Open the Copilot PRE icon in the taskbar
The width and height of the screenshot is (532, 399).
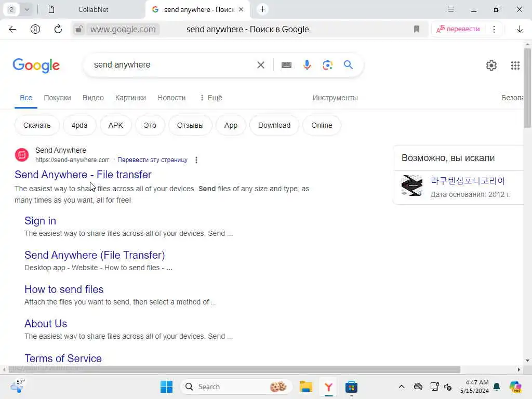coord(515,387)
